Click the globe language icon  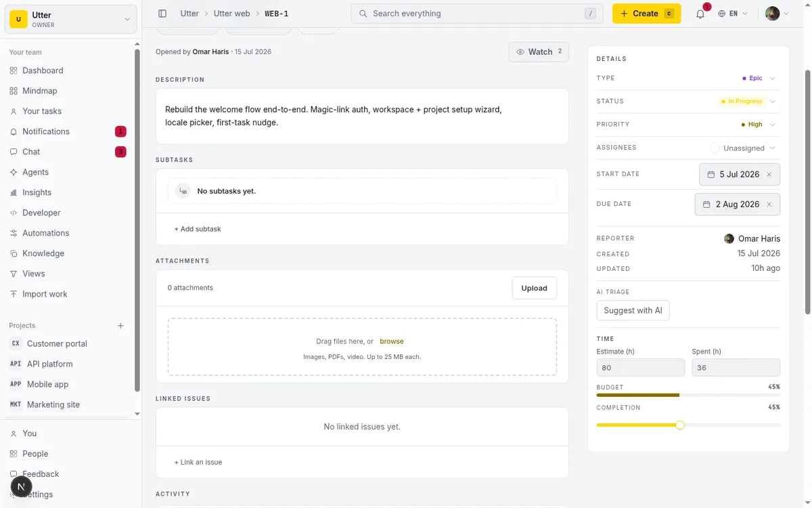722,14
